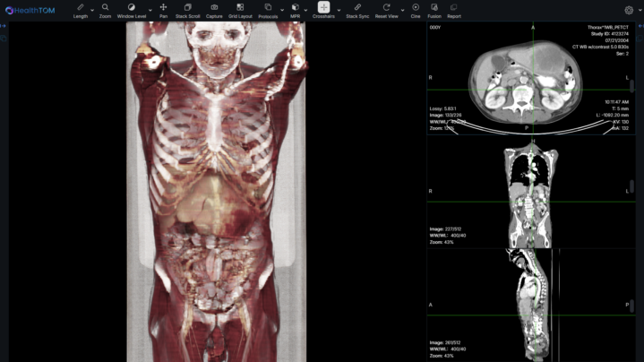The width and height of the screenshot is (644, 362).
Task: Toggle the Crosshairs tool off
Action: [x=323, y=10]
